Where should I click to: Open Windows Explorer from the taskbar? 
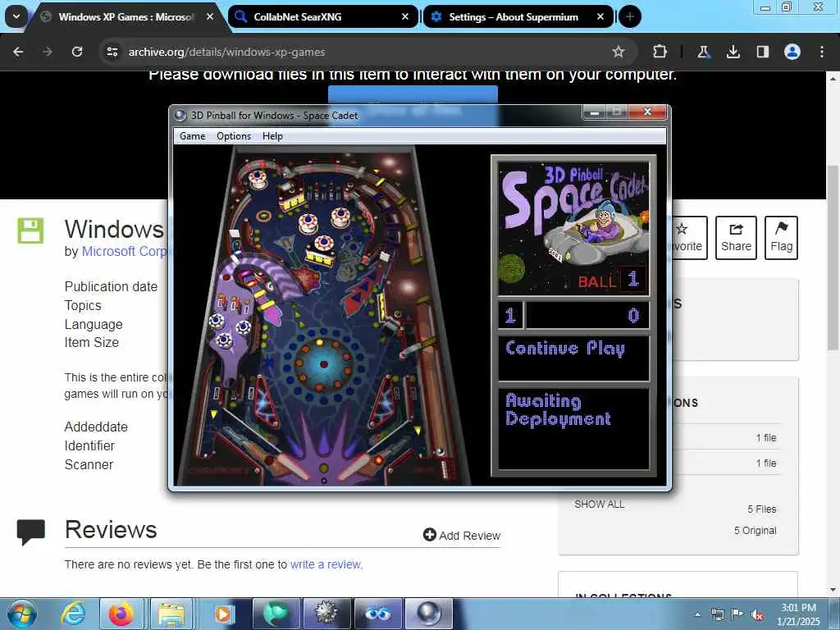pos(171,614)
